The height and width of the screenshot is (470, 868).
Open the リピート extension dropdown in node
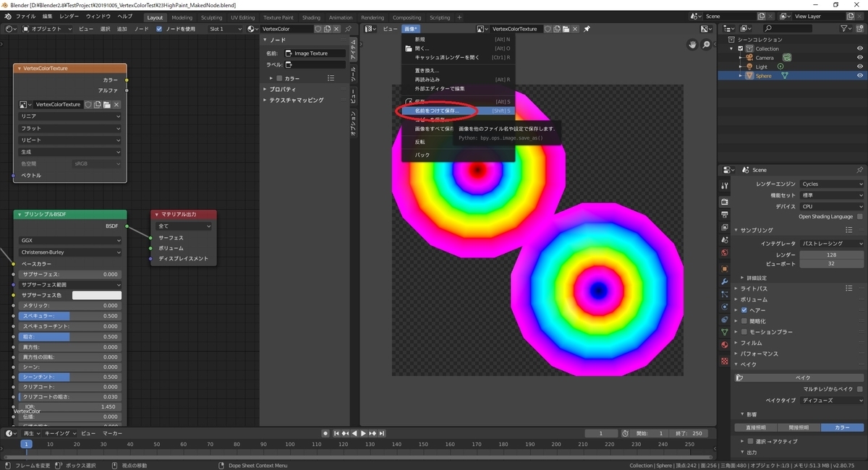(x=70, y=140)
